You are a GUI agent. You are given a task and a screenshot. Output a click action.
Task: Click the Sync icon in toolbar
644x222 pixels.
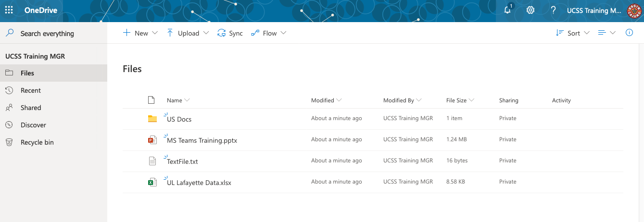[221, 33]
